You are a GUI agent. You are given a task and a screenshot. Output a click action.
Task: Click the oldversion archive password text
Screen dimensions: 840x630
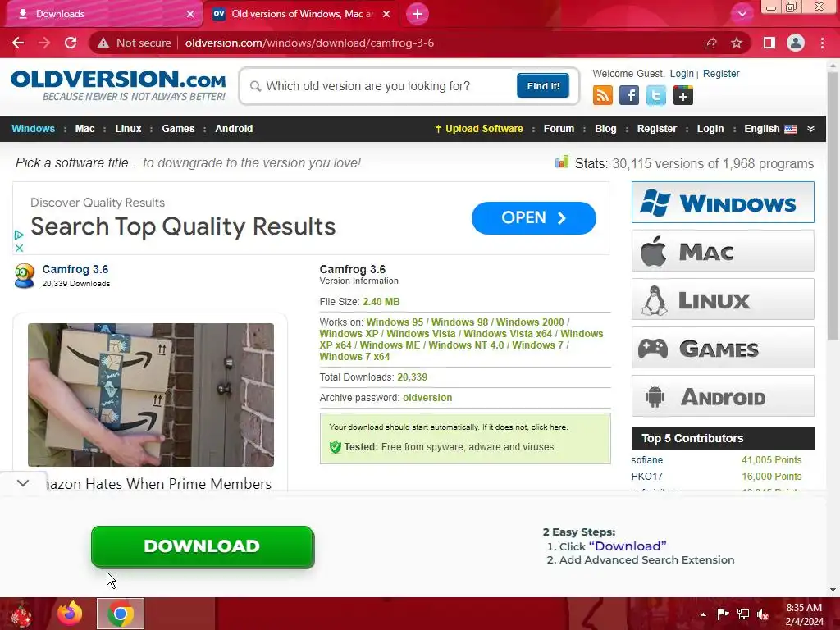pos(427,398)
